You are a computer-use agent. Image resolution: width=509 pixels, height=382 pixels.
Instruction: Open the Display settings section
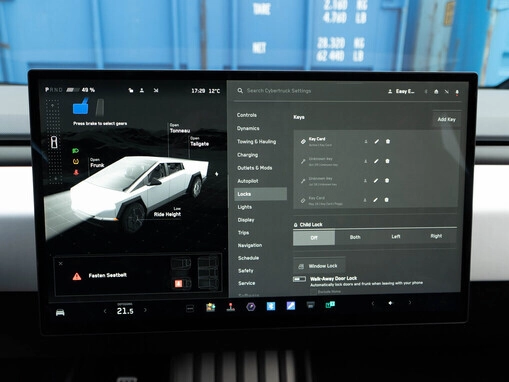(246, 220)
